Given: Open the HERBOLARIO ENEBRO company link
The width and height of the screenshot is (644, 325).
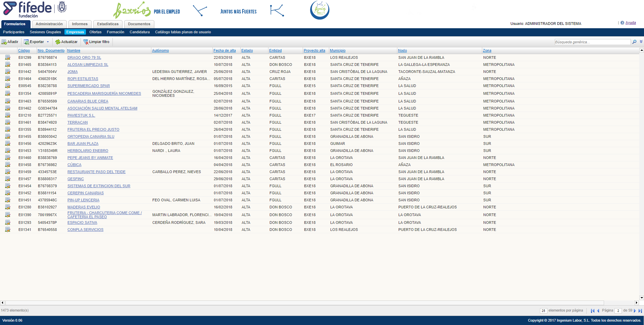Looking at the screenshot, I should point(88,151).
